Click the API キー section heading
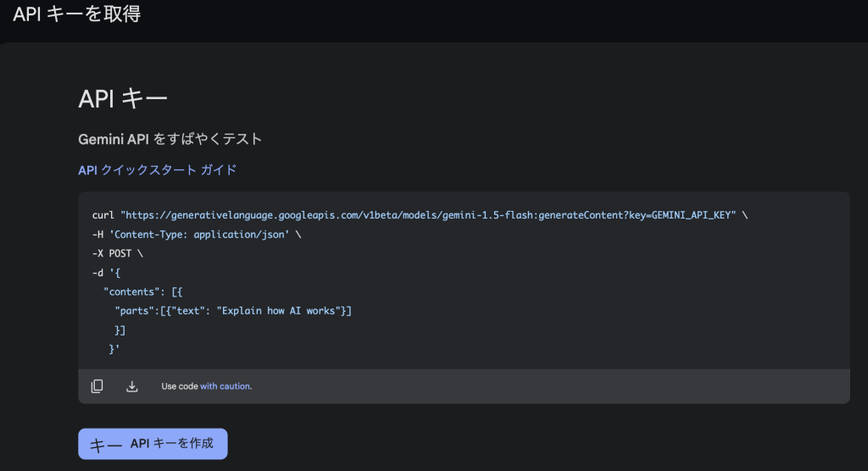This screenshot has width=868, height=471. click(x=123, y=98)
